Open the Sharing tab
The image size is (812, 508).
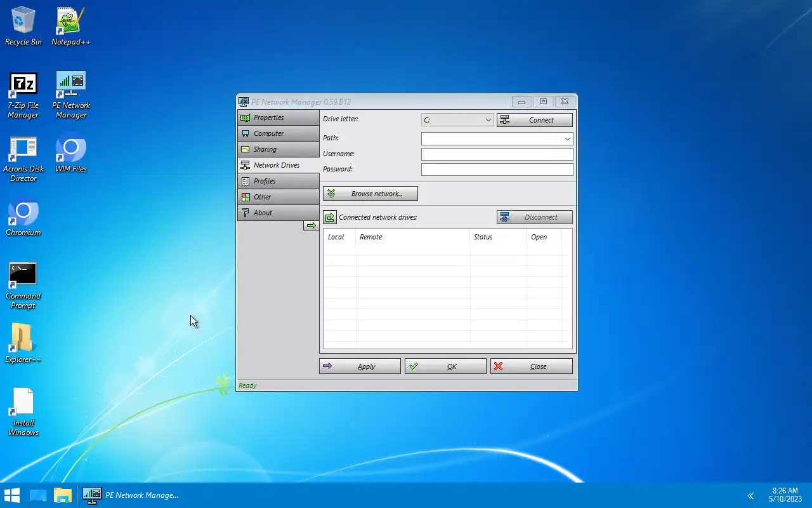[x=278, y=149]
